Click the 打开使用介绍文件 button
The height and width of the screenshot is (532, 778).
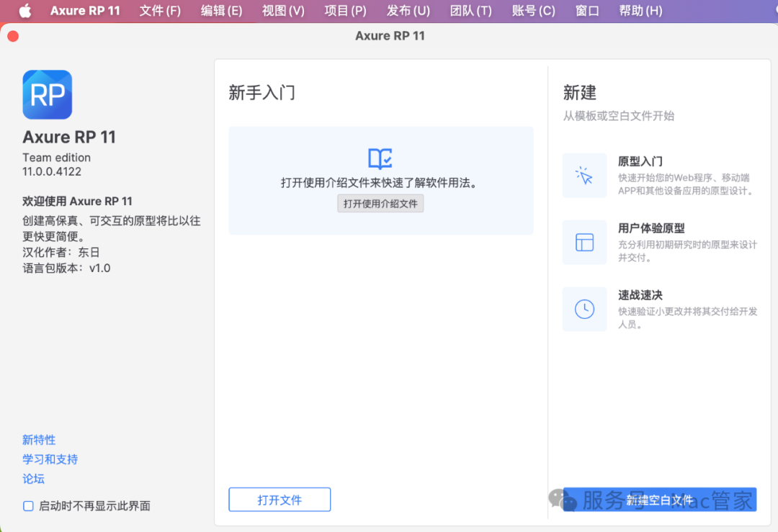point(380,203)
